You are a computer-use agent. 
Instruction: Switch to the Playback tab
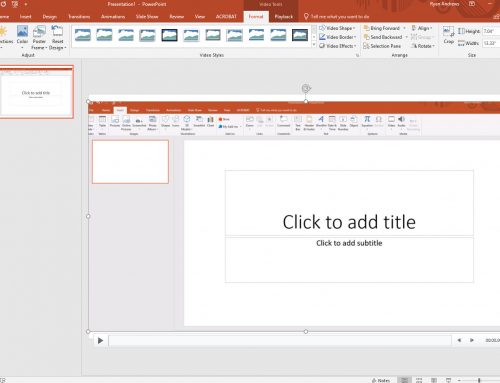tap(284, 16)
